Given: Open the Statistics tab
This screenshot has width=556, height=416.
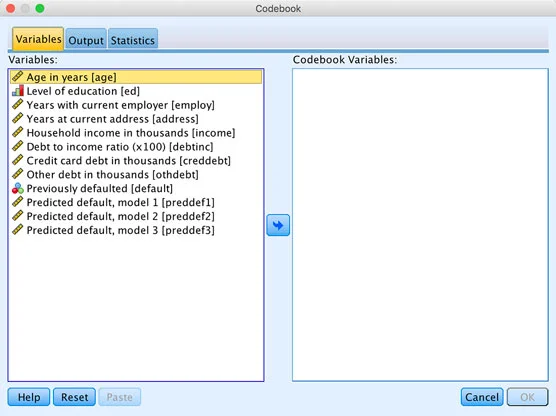Looking at the screenshot, I should pos(133,40).
